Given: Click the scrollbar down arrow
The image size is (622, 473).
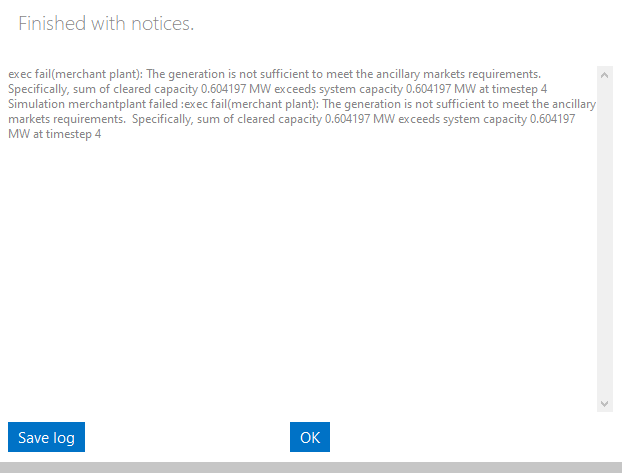Looking at the screenshot, I should coord(604,403).
